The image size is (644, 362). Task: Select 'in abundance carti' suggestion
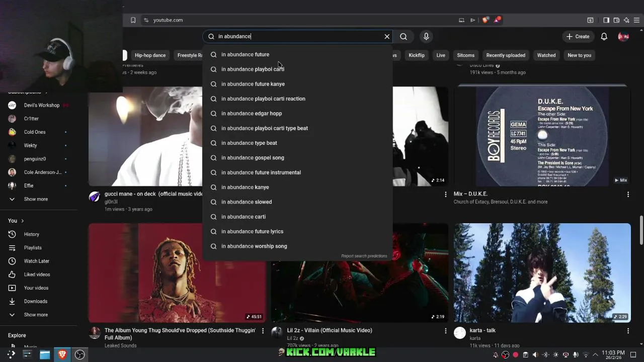pyautogui.click(x=297, y=217)
